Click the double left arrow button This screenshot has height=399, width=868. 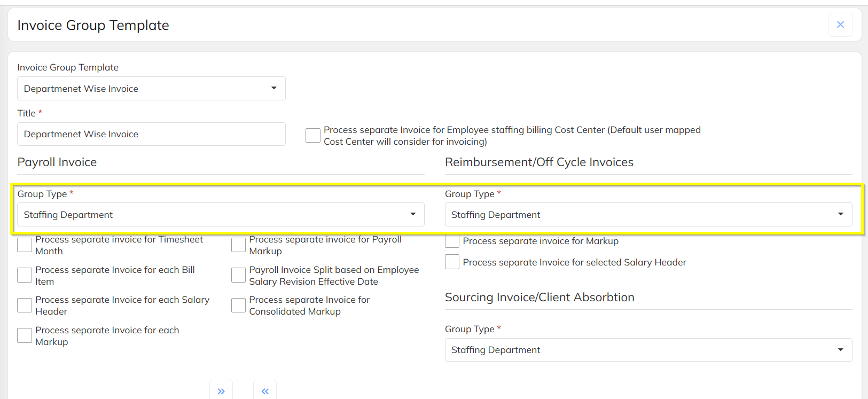pos(265,390)
